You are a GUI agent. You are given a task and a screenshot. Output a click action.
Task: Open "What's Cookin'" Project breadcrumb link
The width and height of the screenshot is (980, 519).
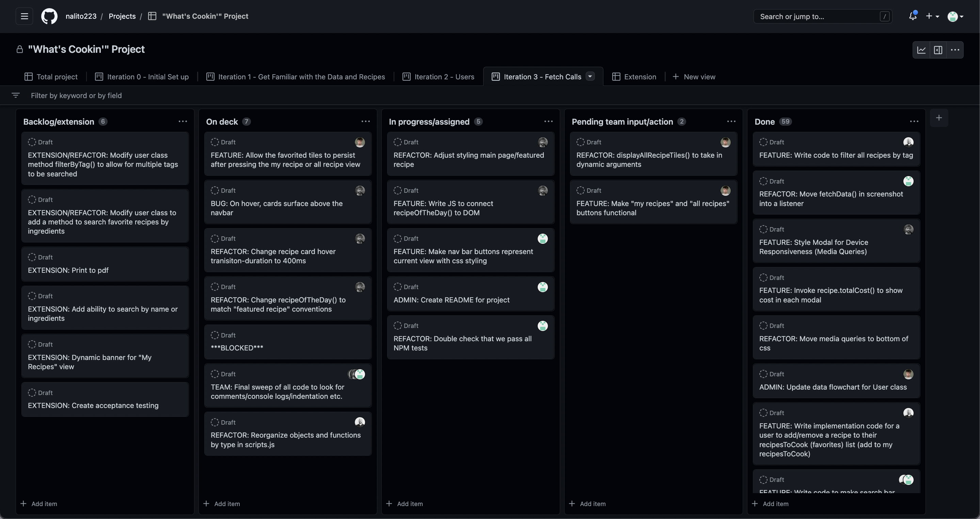(205, 16)
